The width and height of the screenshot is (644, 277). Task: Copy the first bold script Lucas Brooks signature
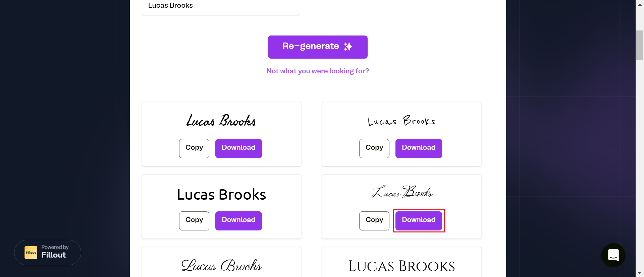[x=194, y=148]
